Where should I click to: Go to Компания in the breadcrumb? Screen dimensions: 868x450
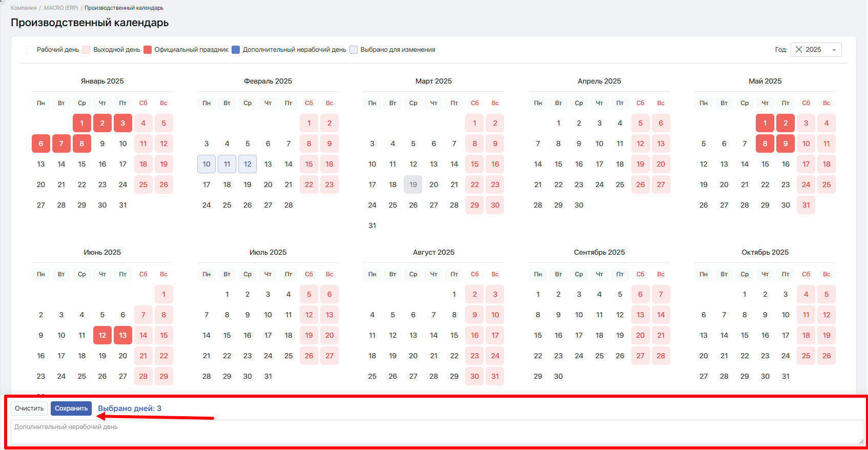click(24, 8)
